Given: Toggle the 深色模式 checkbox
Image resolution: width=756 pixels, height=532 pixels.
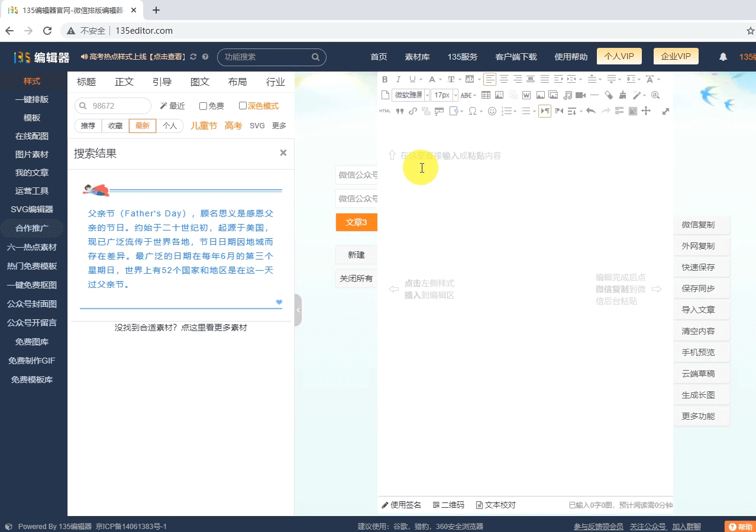Looking at the screenshot, I should 243,106.
